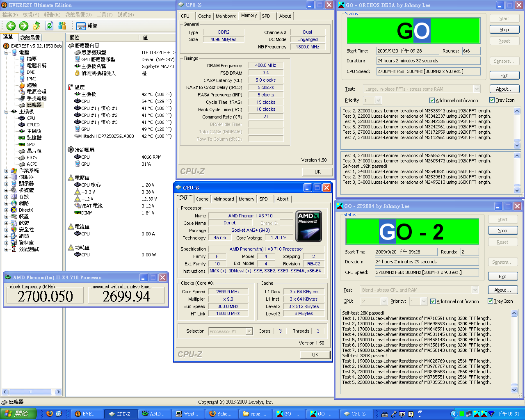Toggle Additional notification in SP2004 window
Viewport: 525px width, 420px height.
click(x=433, y=301)
